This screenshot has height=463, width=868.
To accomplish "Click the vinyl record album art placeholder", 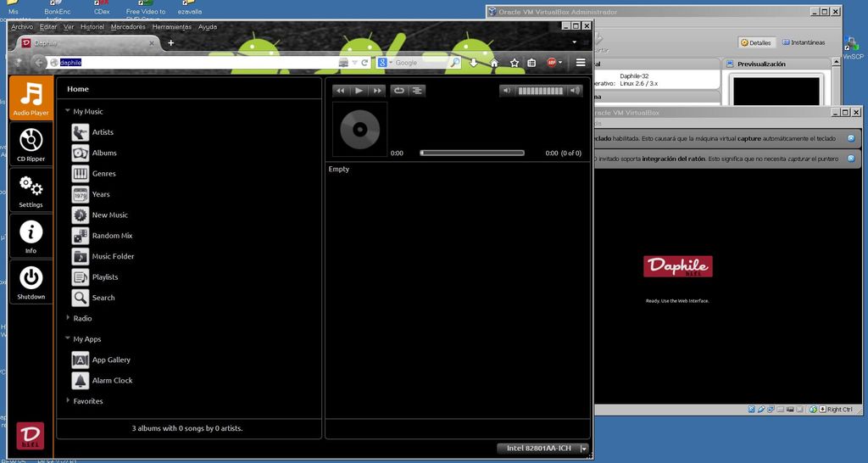I will coord(359,130).
